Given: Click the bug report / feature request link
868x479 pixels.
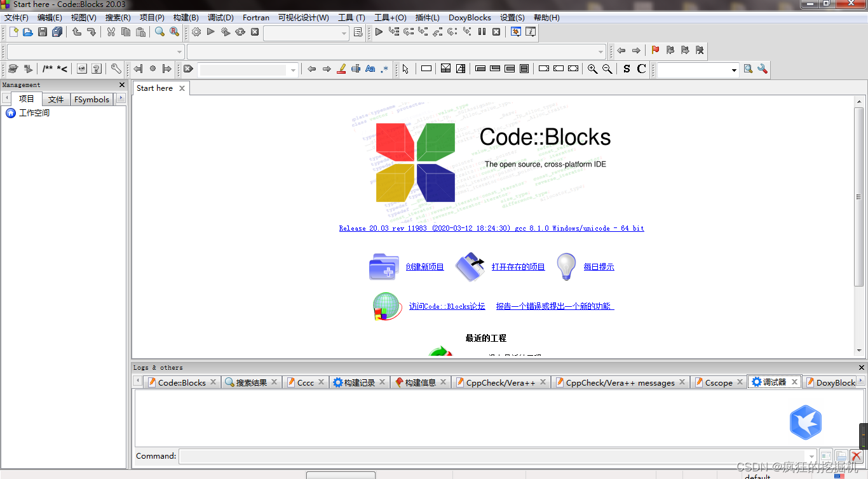Looking at the screenshot, I should pos(555,306).
